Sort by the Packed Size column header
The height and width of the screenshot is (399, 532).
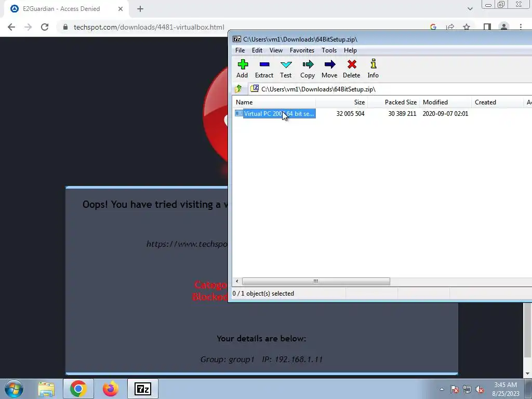tap(394, 102)
